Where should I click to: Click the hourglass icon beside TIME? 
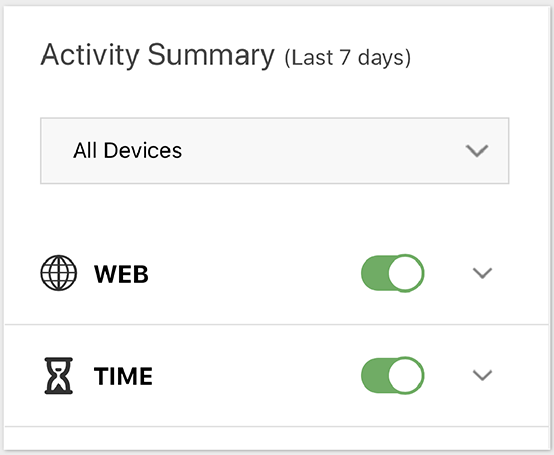click(x=59, y=376)
